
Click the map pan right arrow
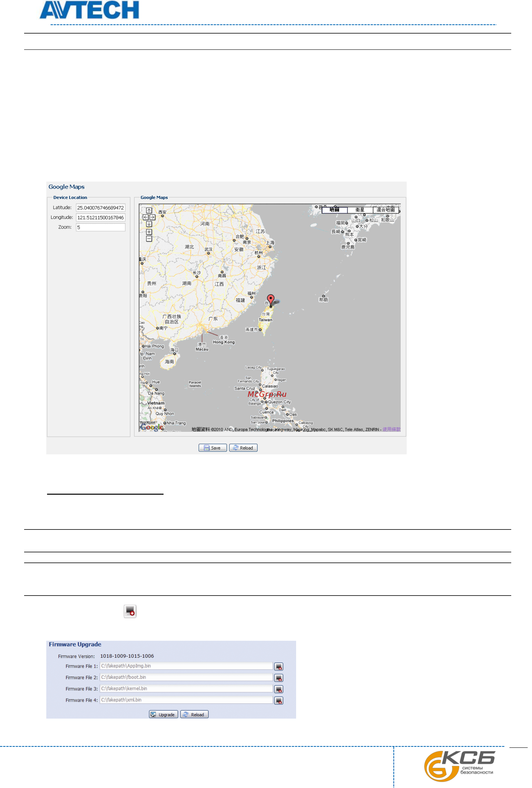[x=152, y=217]
